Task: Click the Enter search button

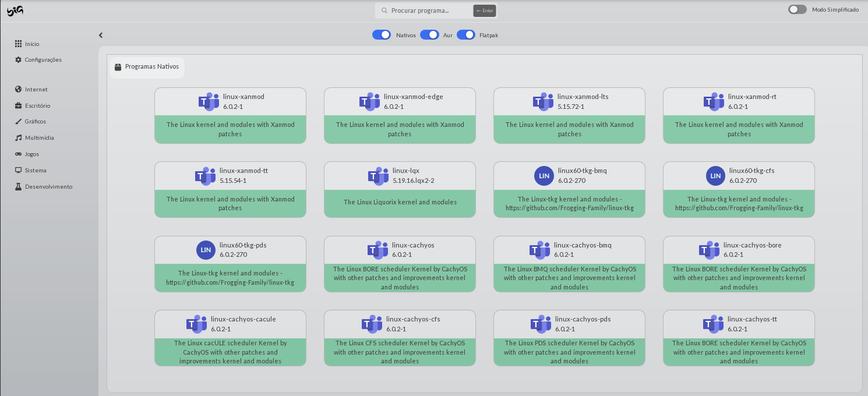Action: coord(485,10)
